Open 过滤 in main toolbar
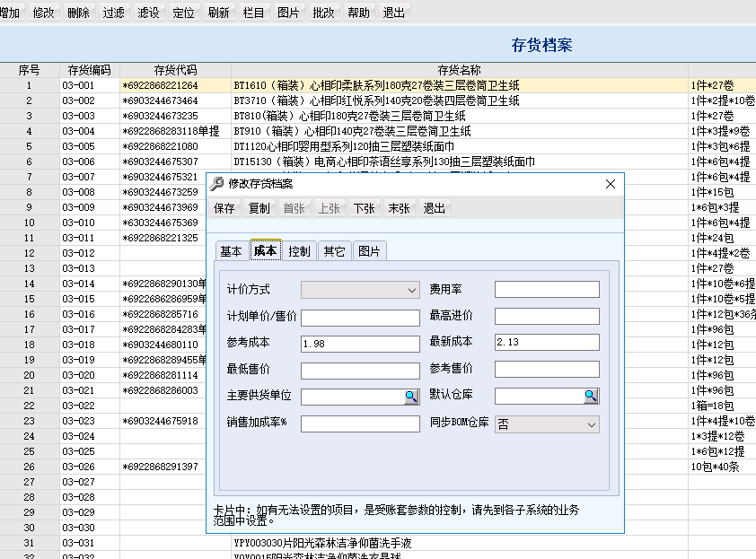756x559 pixels. click(x=114, y=13)
